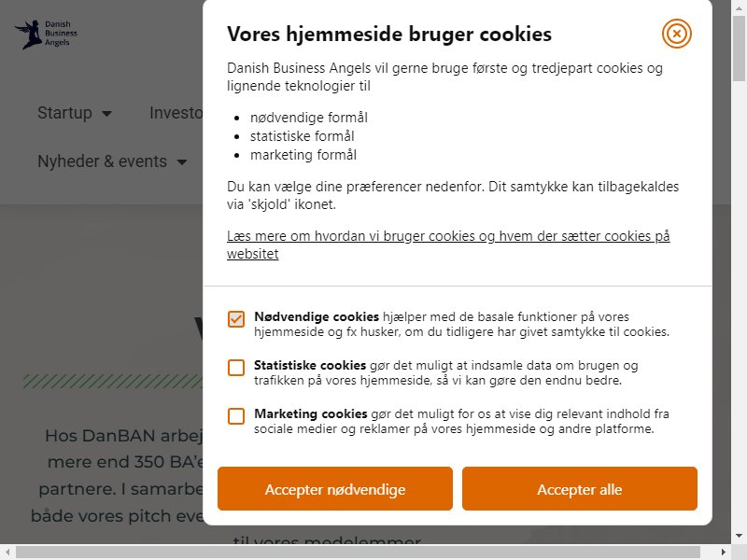This screenshot has width=747, height=560.
Task: Open the Startup menu item
Action: tap(64, 113)
